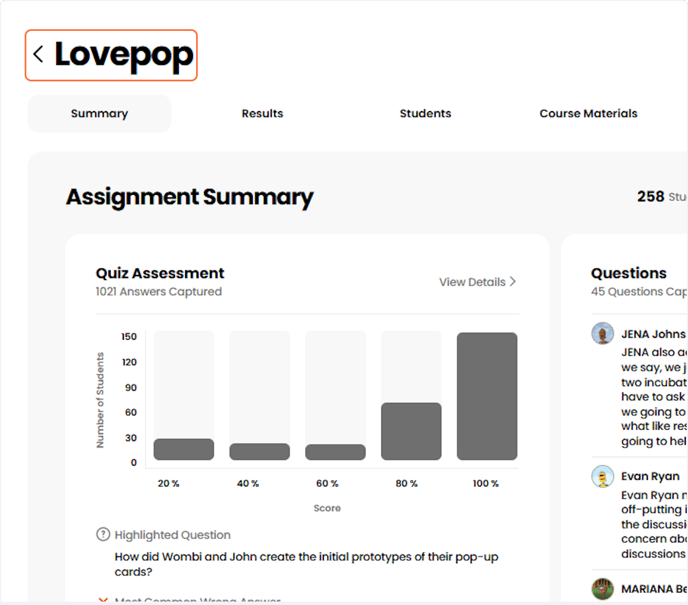Select the Course Materials tab

point(588,114)
